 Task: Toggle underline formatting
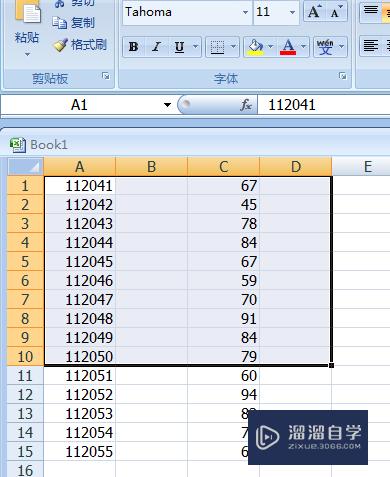pyautogui.click(x=179, y=47)
